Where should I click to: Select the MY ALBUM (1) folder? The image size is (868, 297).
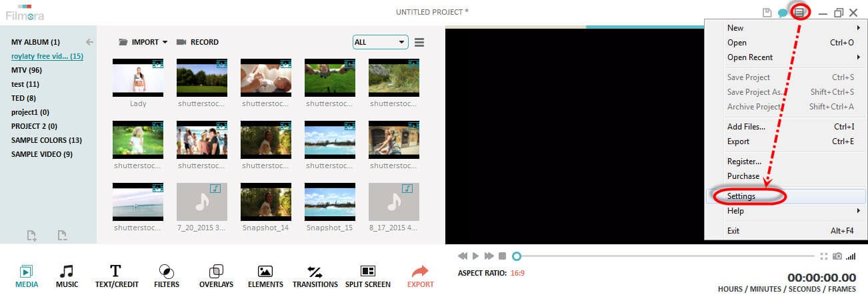35,42
